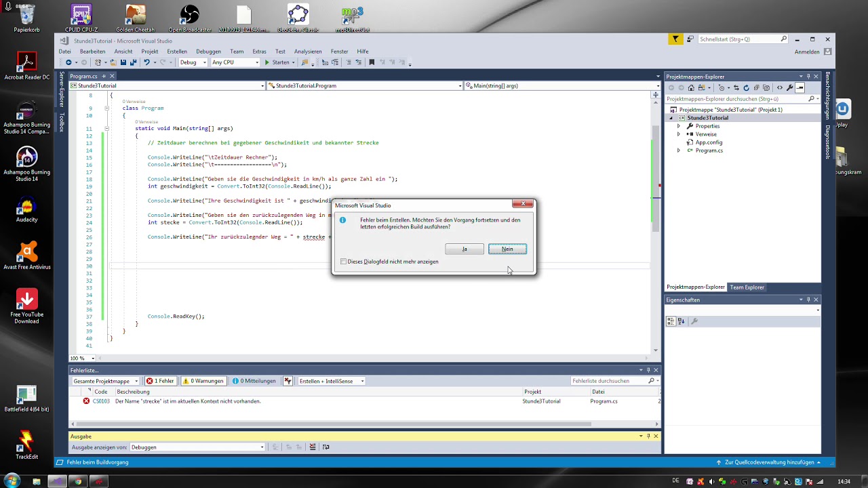This screenshot has width=868, height=488.
Task: Click the Solution Explorer Refresh icon
Action: click(x=747, y=87)
